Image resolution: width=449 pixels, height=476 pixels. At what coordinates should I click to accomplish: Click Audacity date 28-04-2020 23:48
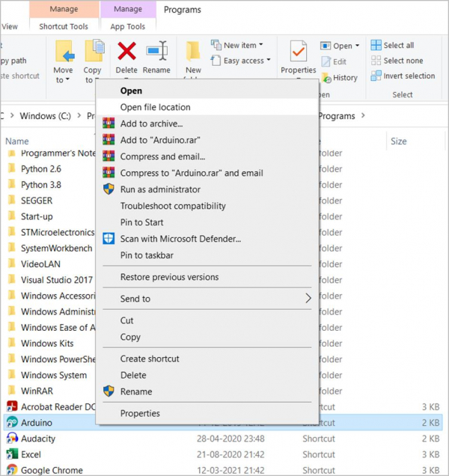[230, 439]
